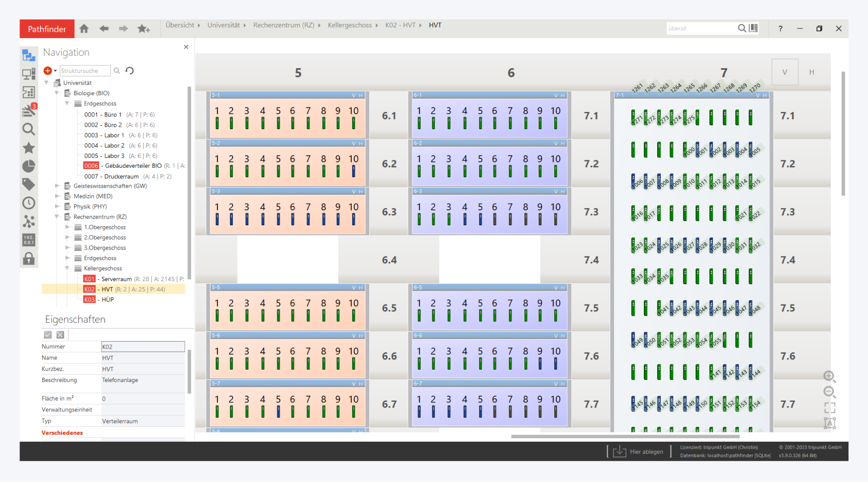Open the IP address 192.0.0.1 sidebar icon
This screenshot has width=868, height=482.
[x=29, y=240]
